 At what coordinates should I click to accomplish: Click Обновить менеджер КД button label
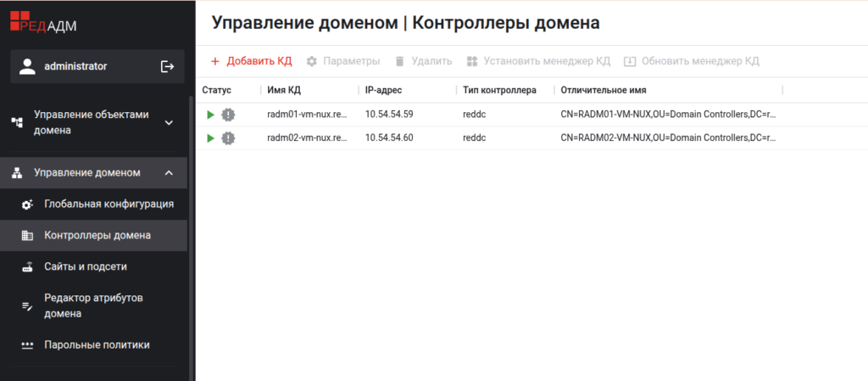pyautogui.click(x=700, y=61)
